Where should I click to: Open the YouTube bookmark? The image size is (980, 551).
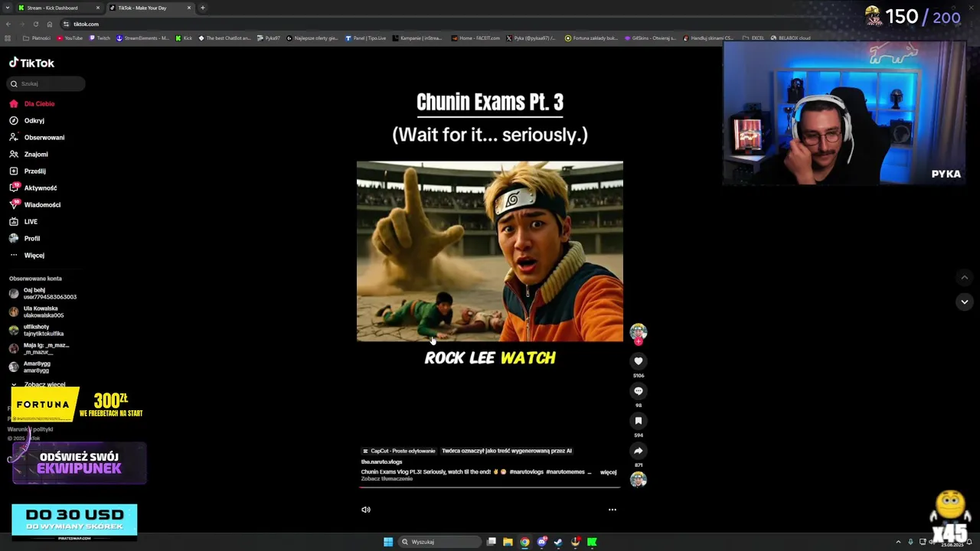pyautogui.click(x=69, y=38)
